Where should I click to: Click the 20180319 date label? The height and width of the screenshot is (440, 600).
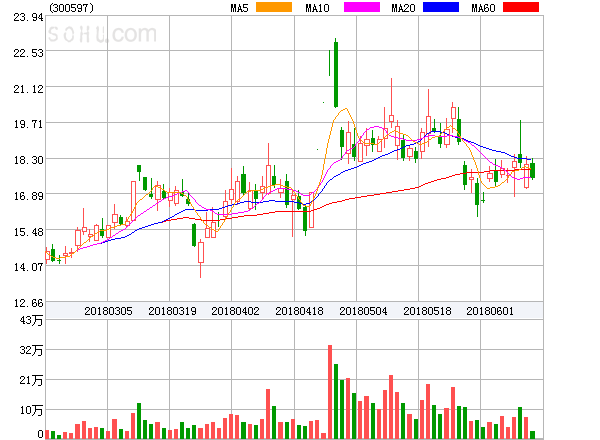coord(172,311)
